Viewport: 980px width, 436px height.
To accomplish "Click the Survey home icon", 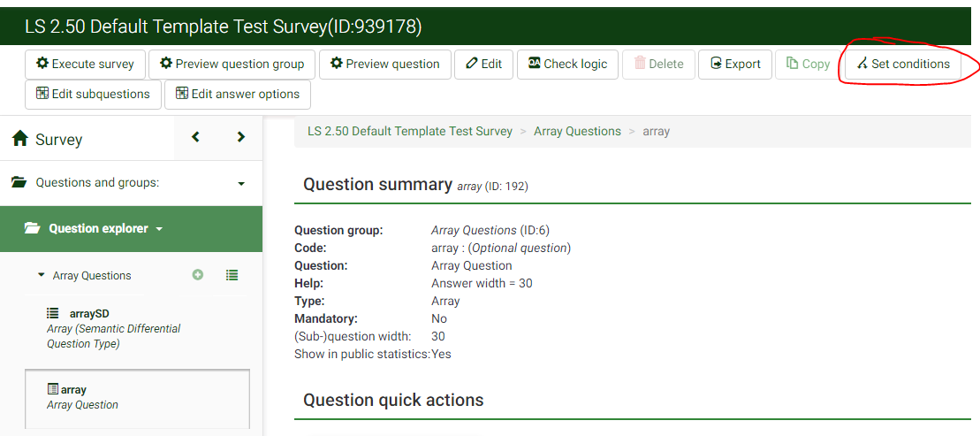I will pos(20,139).
